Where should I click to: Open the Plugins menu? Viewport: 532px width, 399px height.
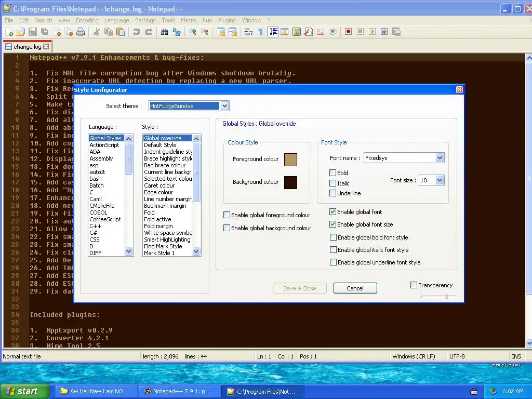tap(227, 20)
